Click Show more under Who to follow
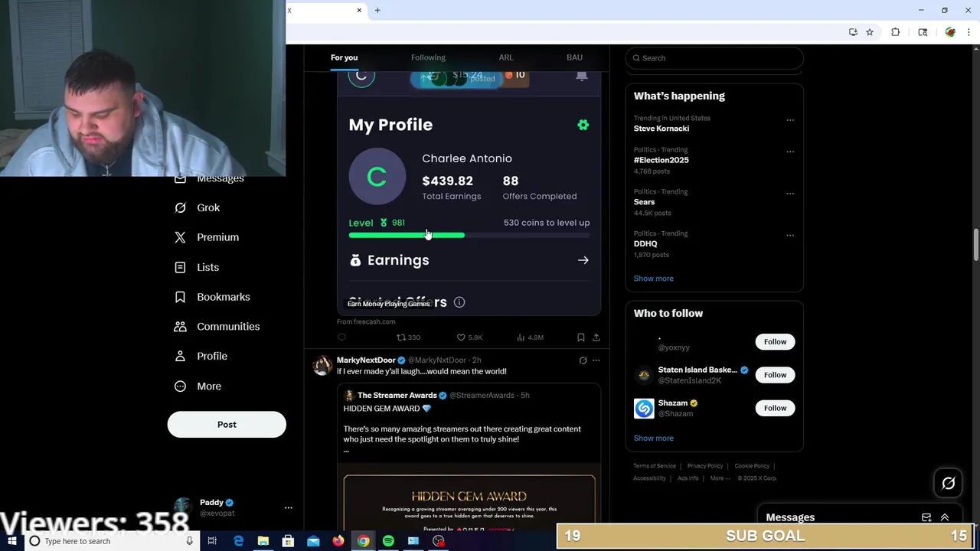 pyautogui.click(x=653, y=439)
